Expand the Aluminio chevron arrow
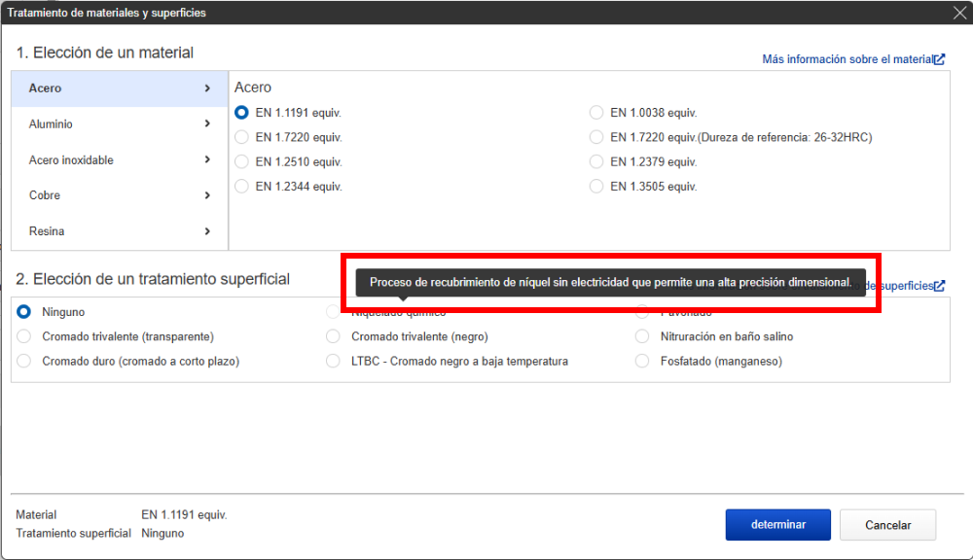 tap(207, 124)
